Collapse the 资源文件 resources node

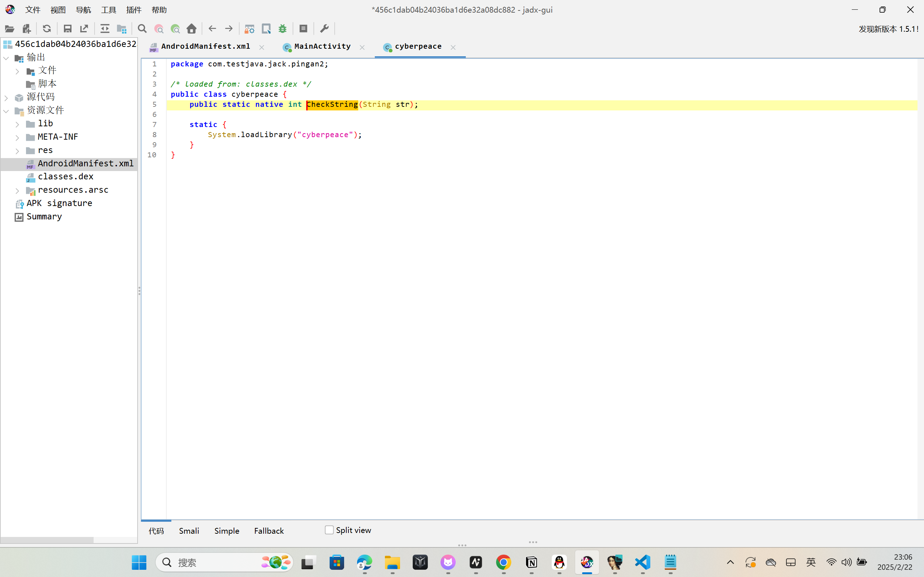click(6, 111)
